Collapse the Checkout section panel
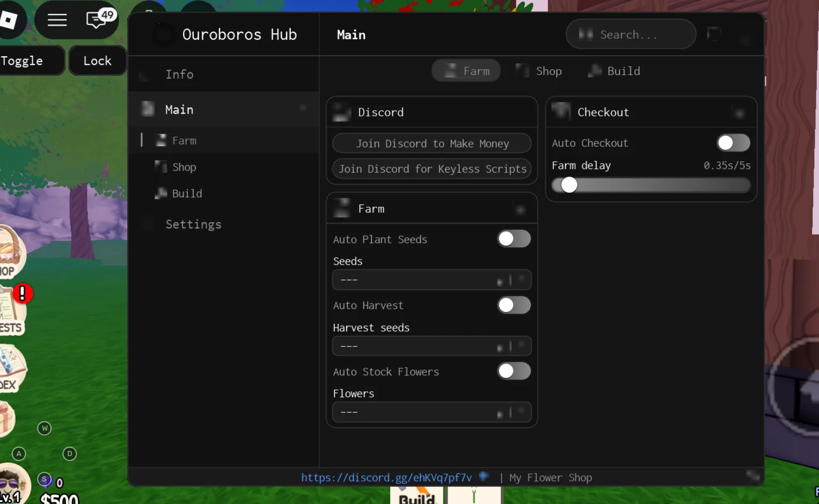This screenshot has width=819, height=504. click(739, 113)
